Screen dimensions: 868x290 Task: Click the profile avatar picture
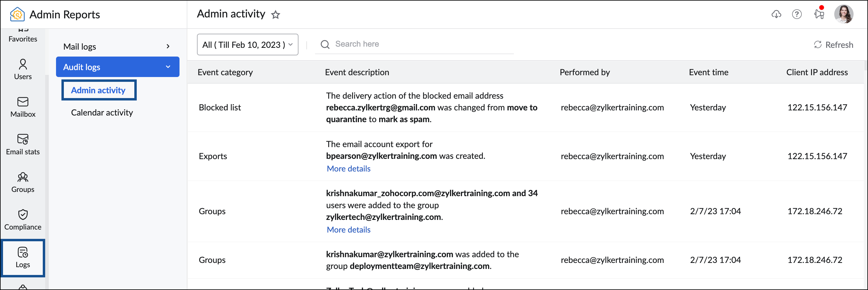[x=845, y=14]
